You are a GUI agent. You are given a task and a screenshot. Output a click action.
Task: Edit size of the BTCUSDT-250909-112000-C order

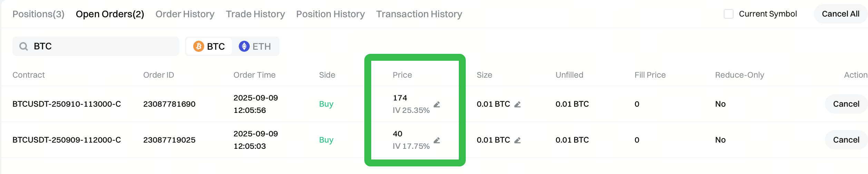click(x=517, y=140)
